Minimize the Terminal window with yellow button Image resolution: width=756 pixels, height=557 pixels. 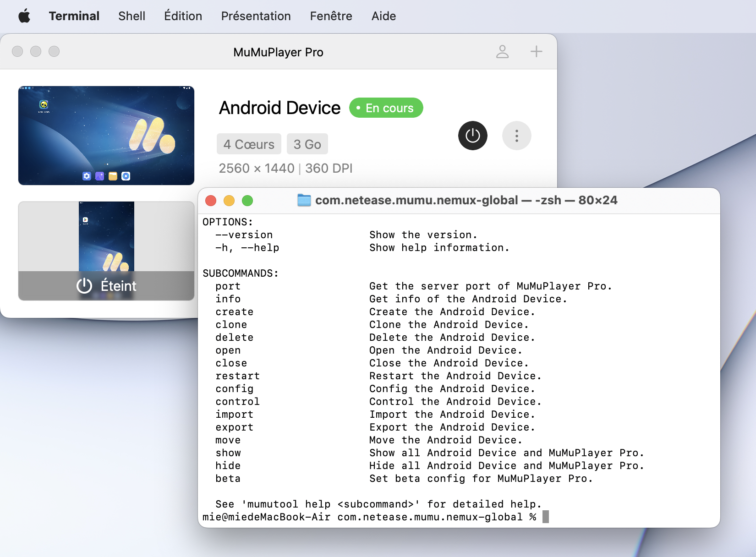[x=229, y=201]
